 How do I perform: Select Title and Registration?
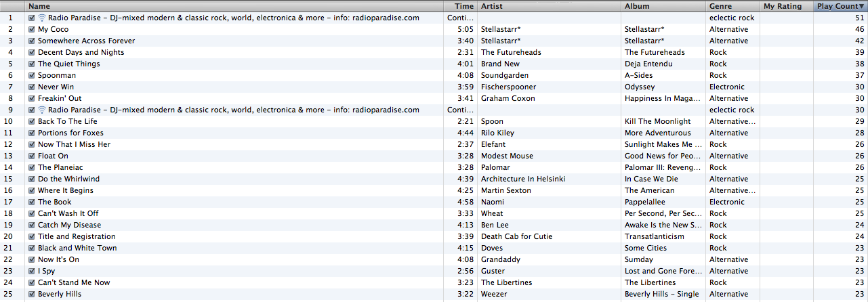coord(77,237)
